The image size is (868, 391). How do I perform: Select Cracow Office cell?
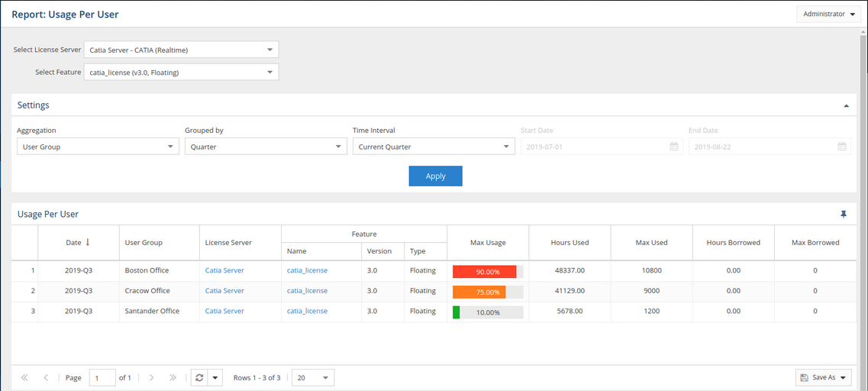[160, 291]
